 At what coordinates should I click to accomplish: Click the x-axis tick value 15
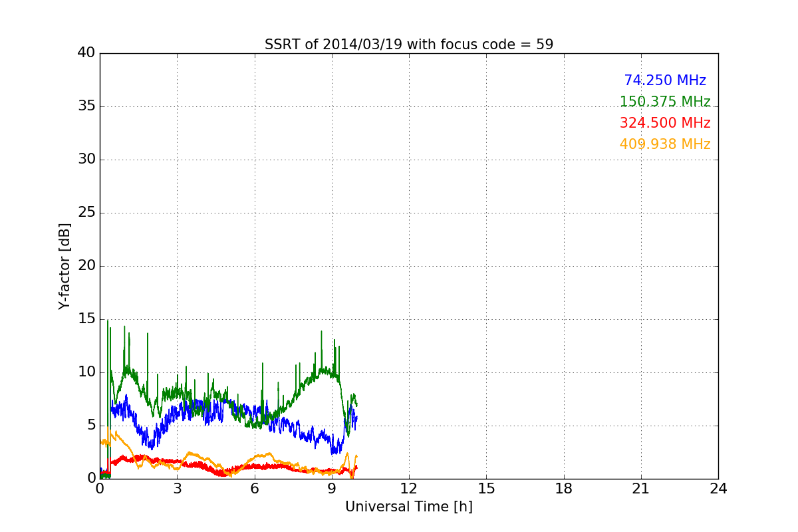(x=486, y=489)
